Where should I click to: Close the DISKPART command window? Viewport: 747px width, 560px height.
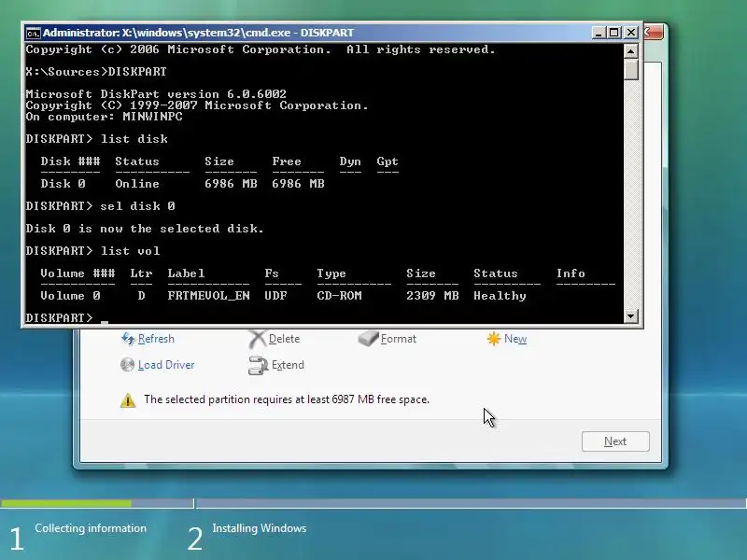[x=631, y=33]
